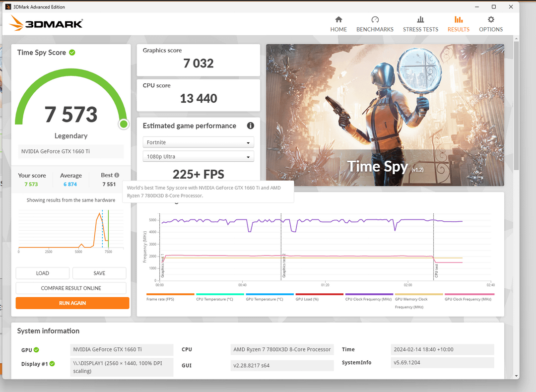This screenshot has height=392, width=536.
Task: Toggle CPU Clock Frequency legend swatch
Action: coord(369,294)
